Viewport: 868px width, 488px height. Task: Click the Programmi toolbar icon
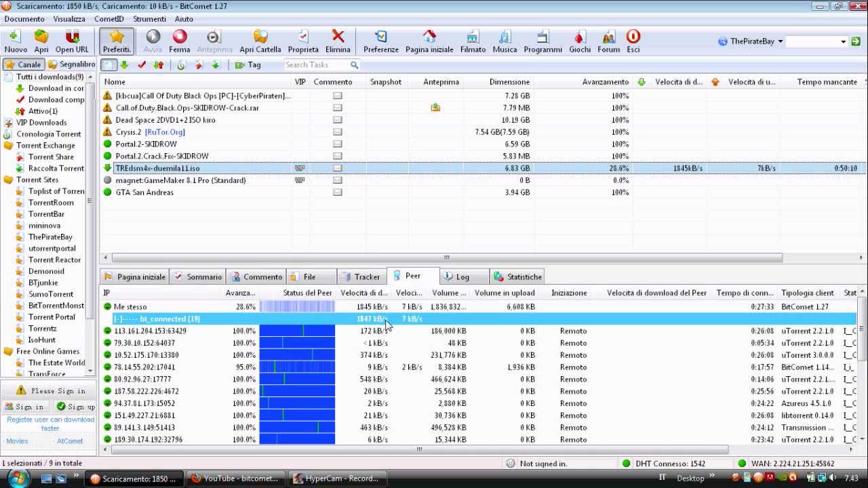coord(542,41)
